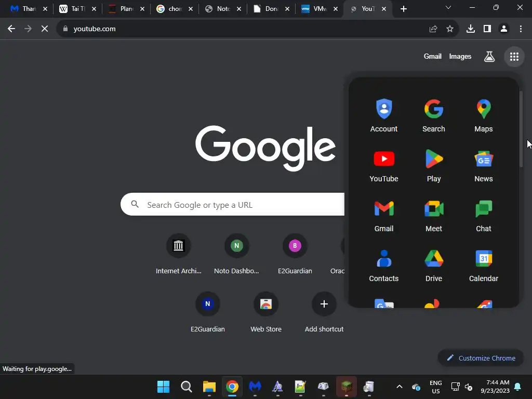Viewport: 532px width, 399px height.
Task: Focus the Search Google or type a URL box
Action: (232, 204)
